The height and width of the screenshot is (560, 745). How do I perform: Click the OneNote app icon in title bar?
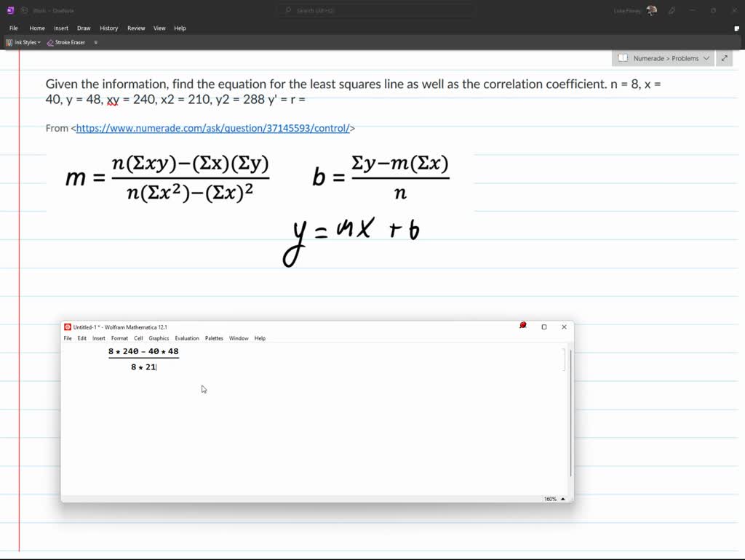click(x=10, y=10)
